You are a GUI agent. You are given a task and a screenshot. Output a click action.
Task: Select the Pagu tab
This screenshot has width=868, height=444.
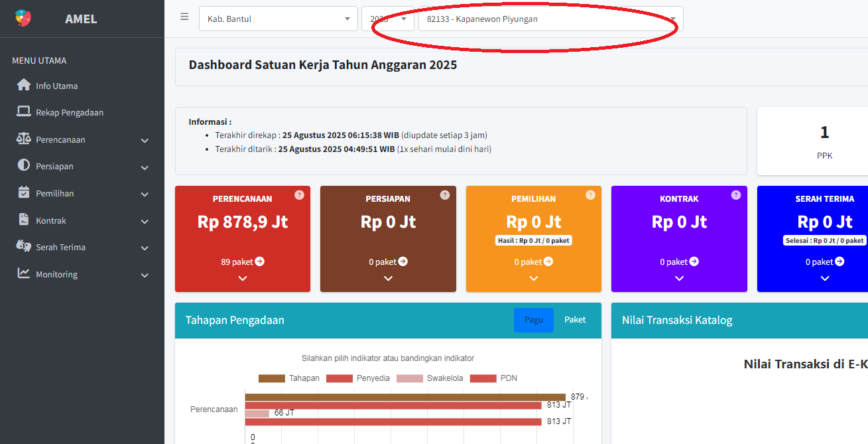pos(533,320)
